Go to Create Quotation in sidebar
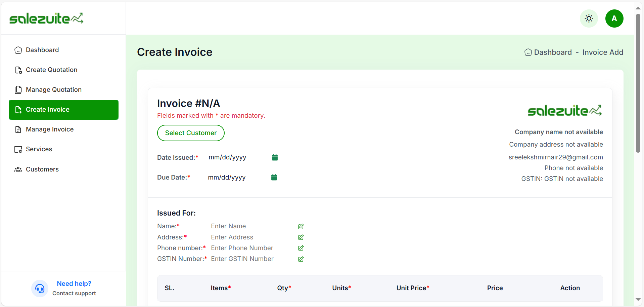The image size is (644, 307). [x=51, y=70]
